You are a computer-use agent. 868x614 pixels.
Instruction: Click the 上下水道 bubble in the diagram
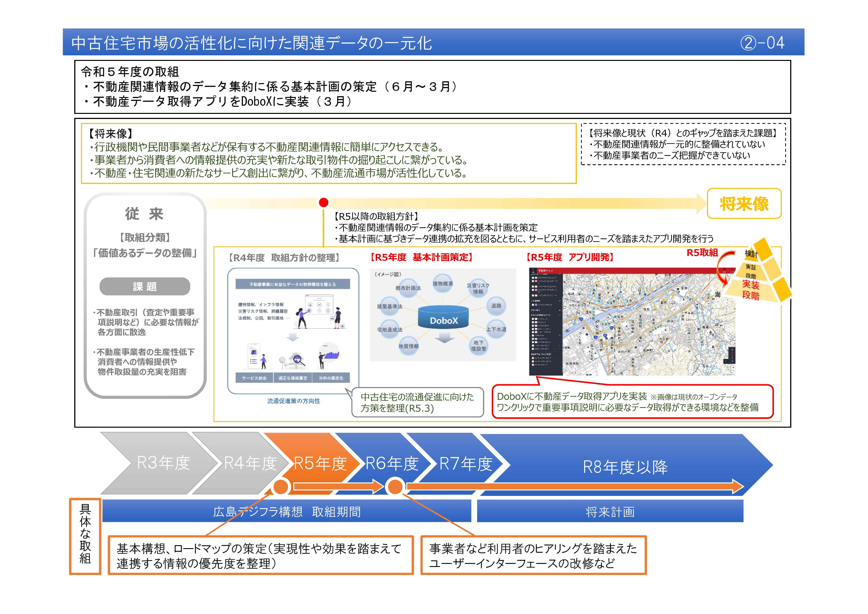[x=496, y=329]
